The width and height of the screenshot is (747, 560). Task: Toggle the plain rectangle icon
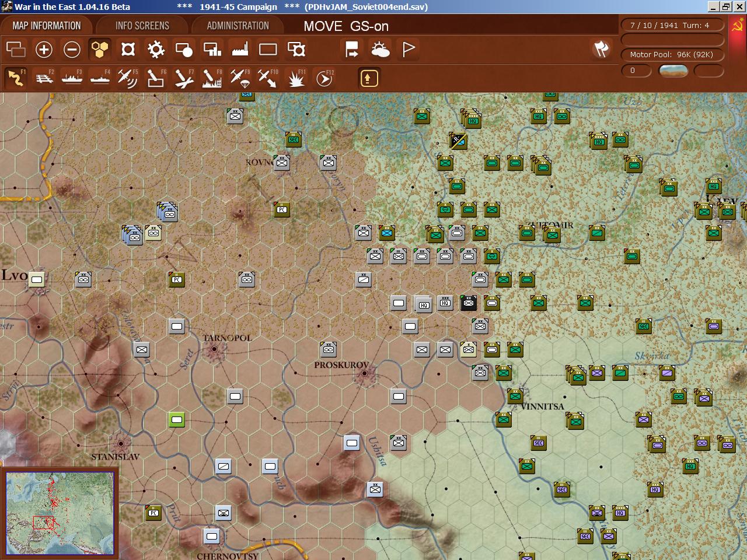pyautogui.click(x=268, y=50)
